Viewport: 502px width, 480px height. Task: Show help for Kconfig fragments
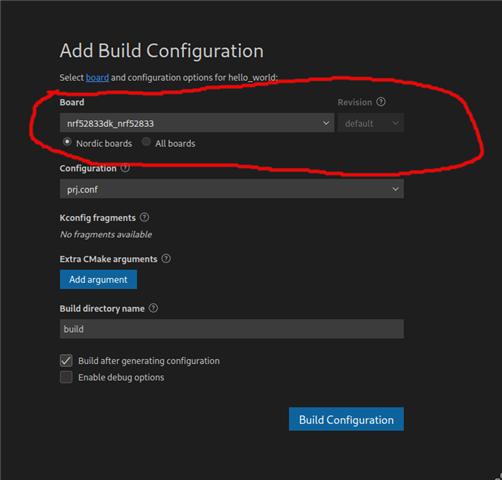pos(144,217)
